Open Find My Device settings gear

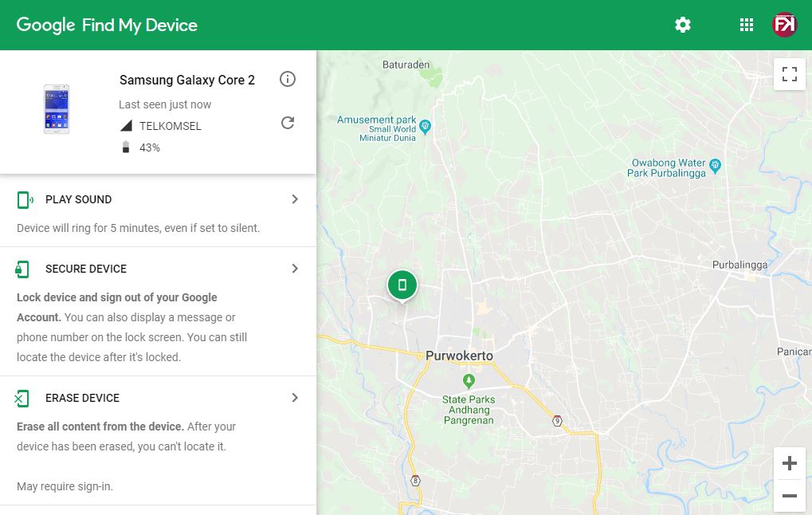coord(682,25)
